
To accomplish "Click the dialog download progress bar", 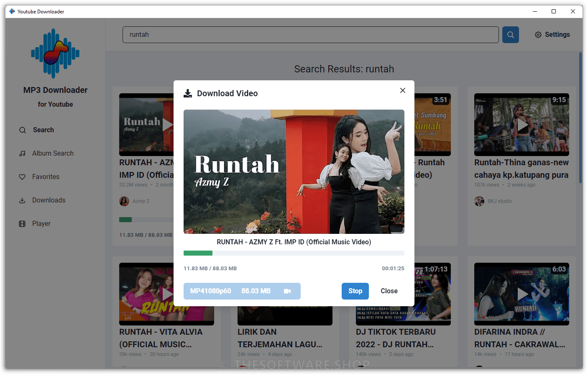I will click(x=294, y=253).
